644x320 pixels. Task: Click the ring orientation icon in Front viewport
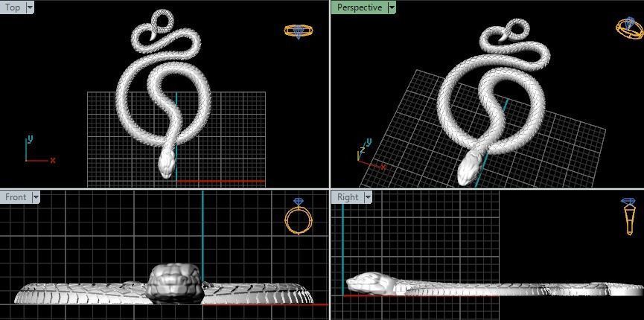[x=299, y=217]
